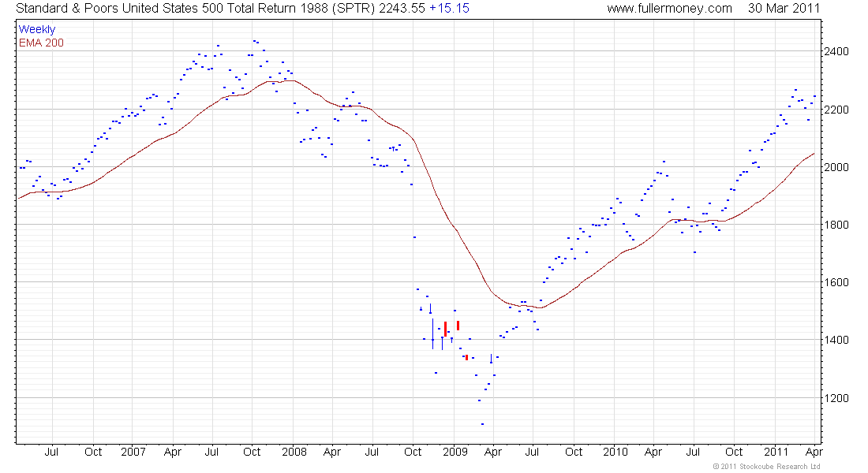Open the www.fullermoney.com link text
868x473 pixels.
[669, 9]
